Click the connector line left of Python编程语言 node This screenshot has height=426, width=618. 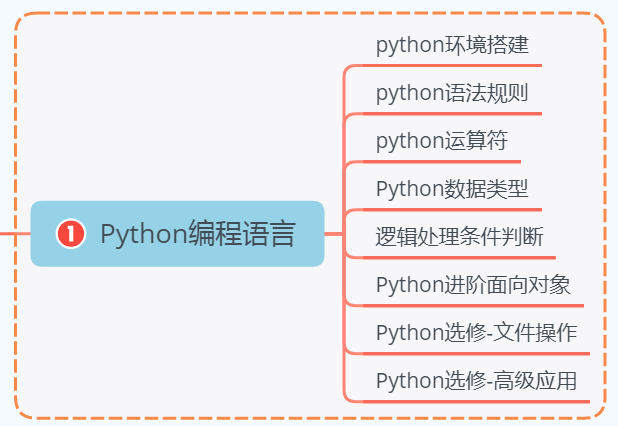click(x=15, y=234)
